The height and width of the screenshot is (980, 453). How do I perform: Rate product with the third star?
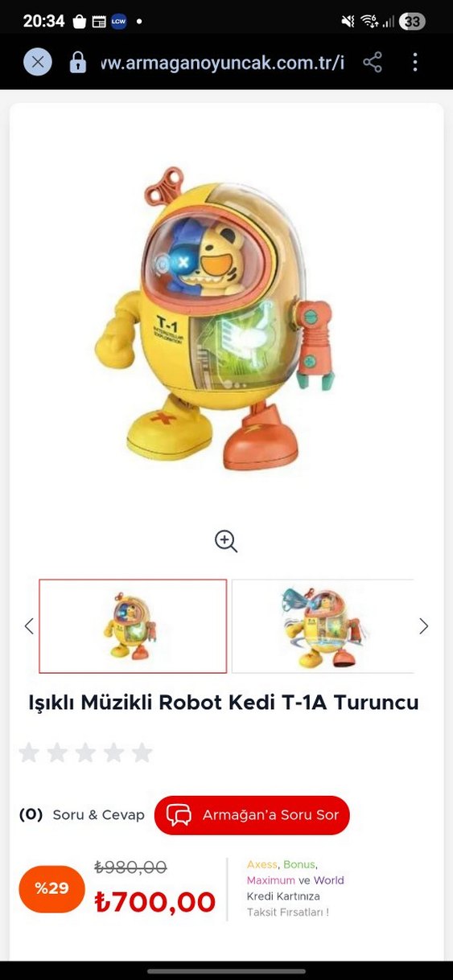click(85, 752)
